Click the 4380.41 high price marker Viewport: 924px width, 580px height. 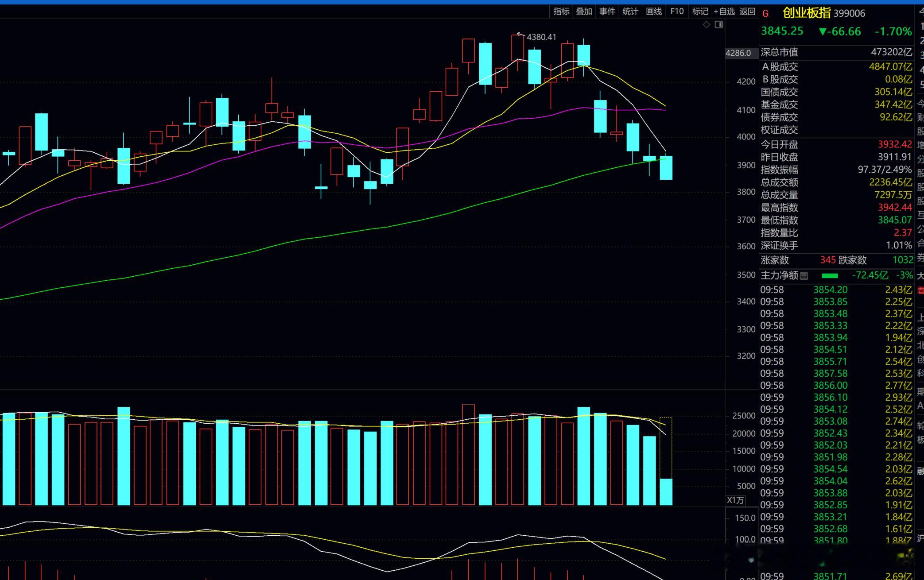(x=541, y=37)
